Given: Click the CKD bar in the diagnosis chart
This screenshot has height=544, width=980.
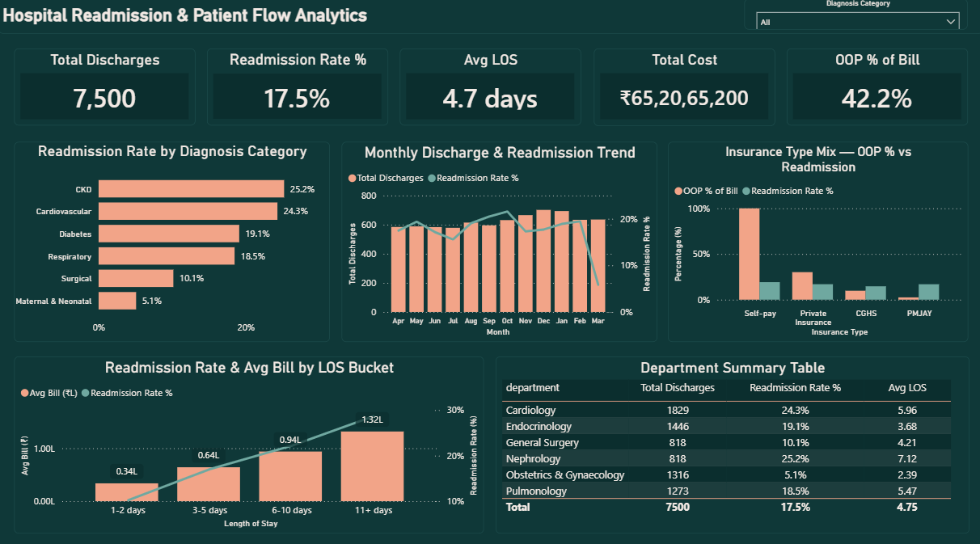Looking at the screenshot, I should [x=192, y=189].
